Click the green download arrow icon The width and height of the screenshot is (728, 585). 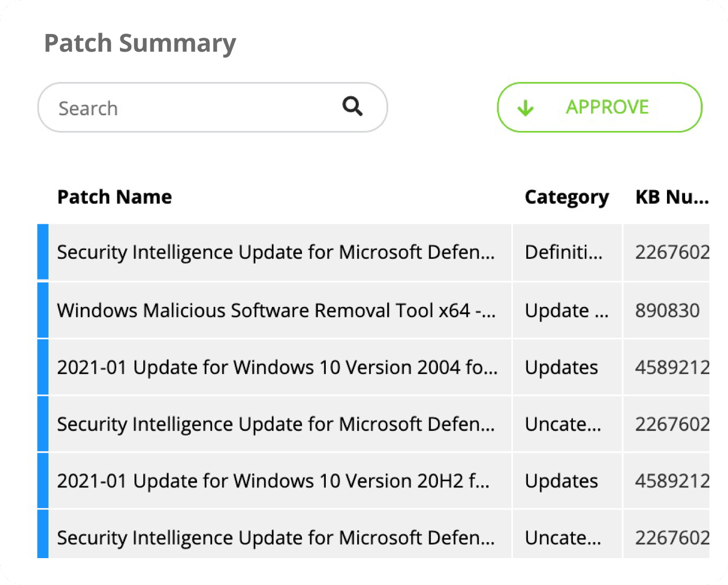pos(525,108)
